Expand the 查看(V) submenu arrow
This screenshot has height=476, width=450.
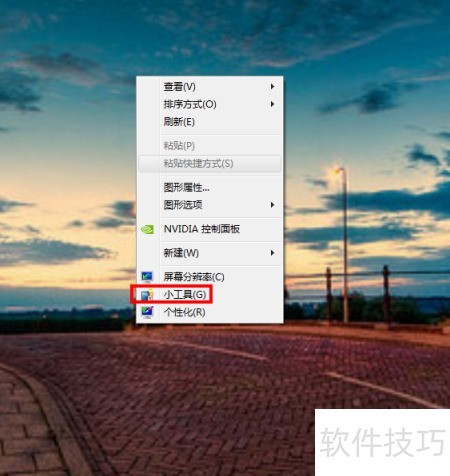coord(272,86)
